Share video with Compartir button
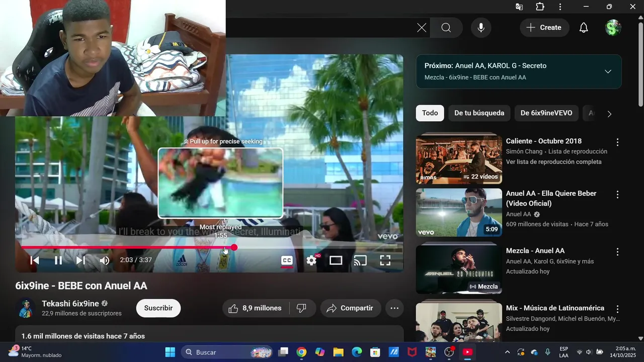Screen dimensions: 644x362 [x=351, y=308]
